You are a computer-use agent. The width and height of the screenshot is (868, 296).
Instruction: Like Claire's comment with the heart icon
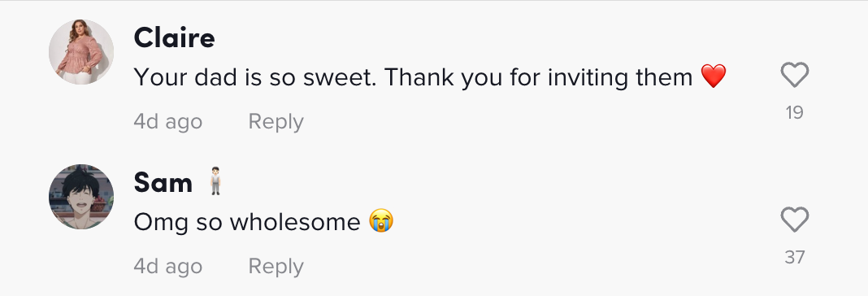coord(794,76)
